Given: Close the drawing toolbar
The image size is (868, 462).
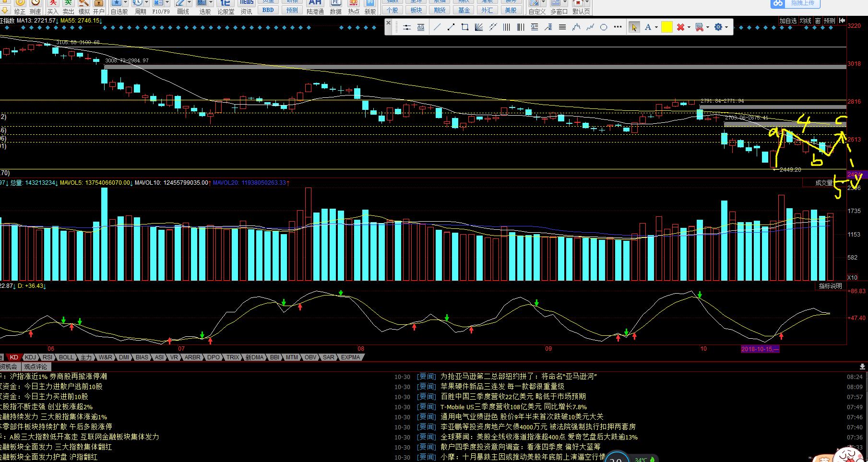Looking at the screenshot, I should click(388, 23).
